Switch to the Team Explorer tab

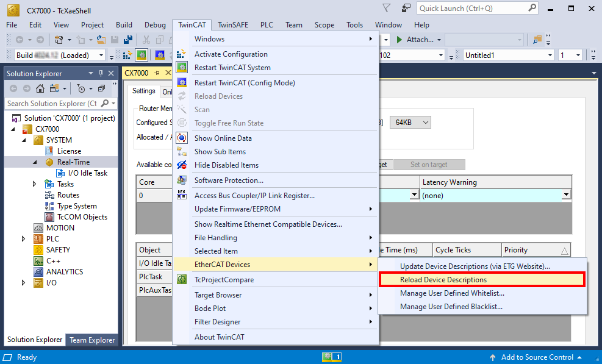92,340
